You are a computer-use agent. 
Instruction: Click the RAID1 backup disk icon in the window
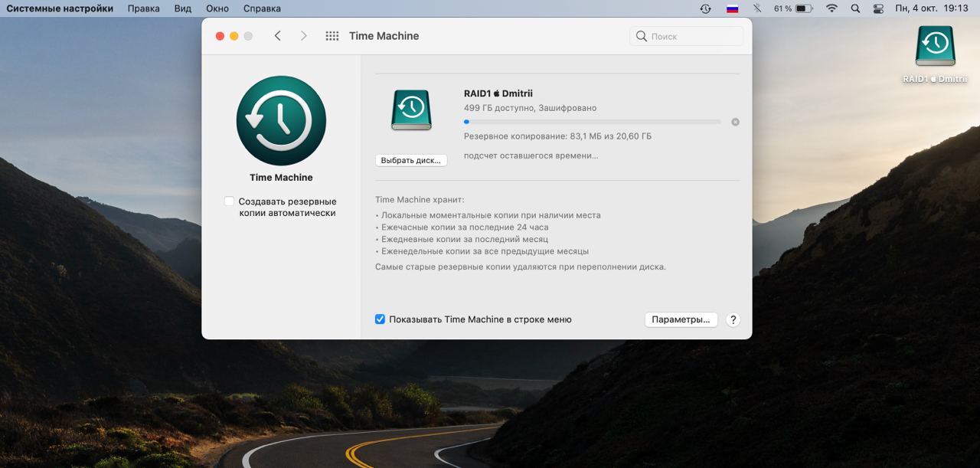[412, 109]
